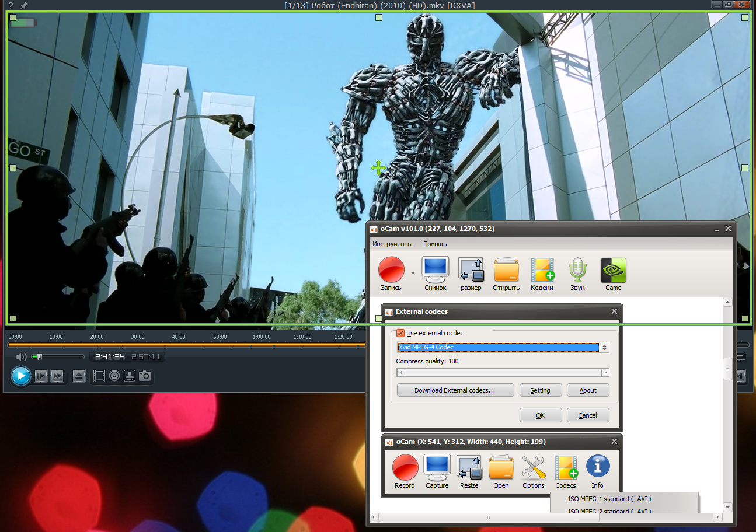Click the 30:00 mark on timeline
Viewport: 756px width, 532px height.
coord(138,337)
